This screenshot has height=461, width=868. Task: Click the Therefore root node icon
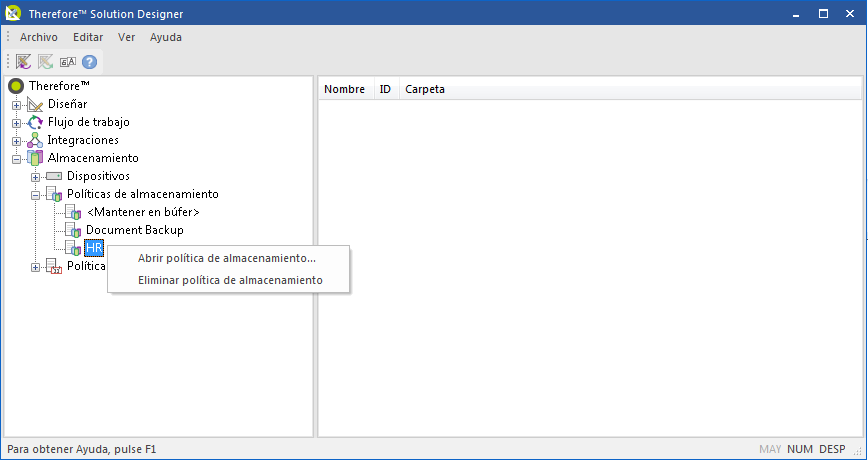(16, 86)
